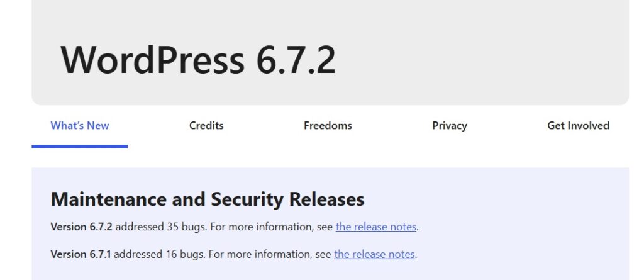Viewport: 644px width, 280px height.
Task: Select the Get Involved tab
Action: pyautogui.click(x=578, y=126)
